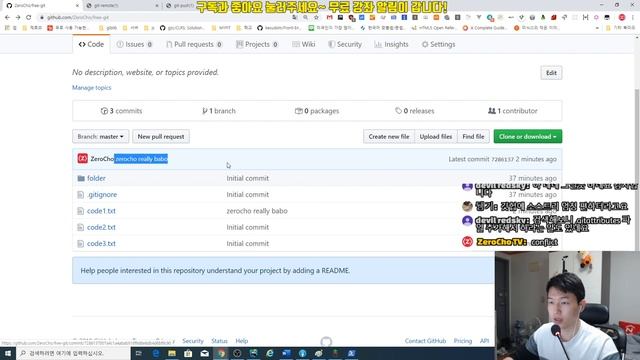Image resolution: width=640 pixels, height=360 pixels.
Task: Open Edge browser from taskbar
Action: (156, 353)
